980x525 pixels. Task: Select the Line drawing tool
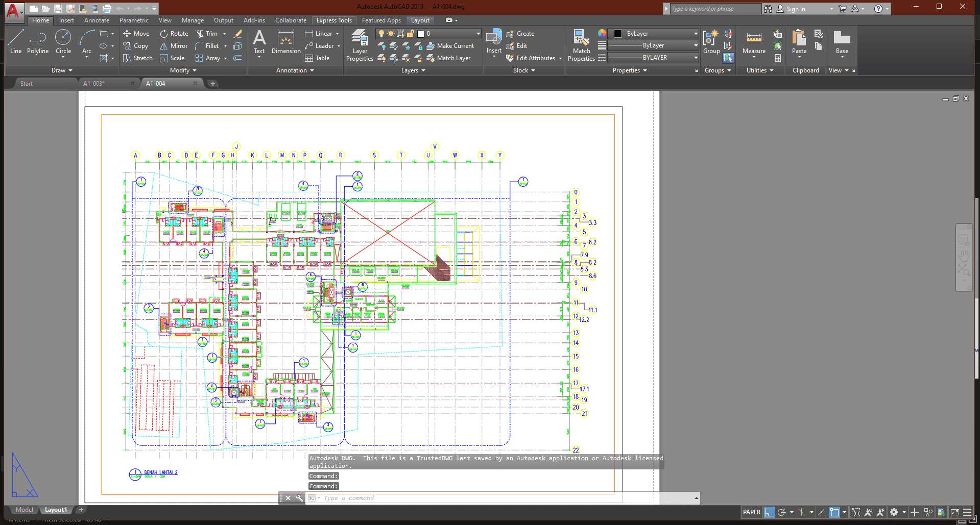click(x=16, y=41)
